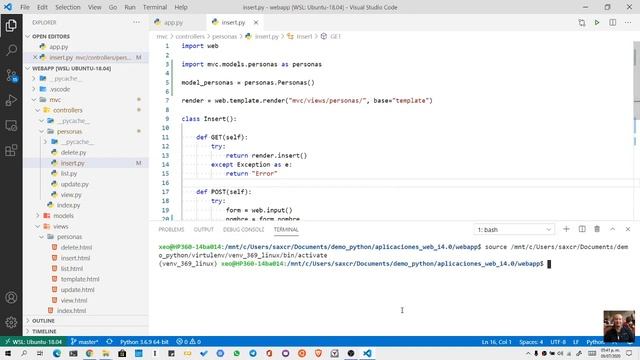Click WSL: Ubuntu-18.04 remote indicator
This screenshot has width=640, height=360.
click(x=33, y=342)
